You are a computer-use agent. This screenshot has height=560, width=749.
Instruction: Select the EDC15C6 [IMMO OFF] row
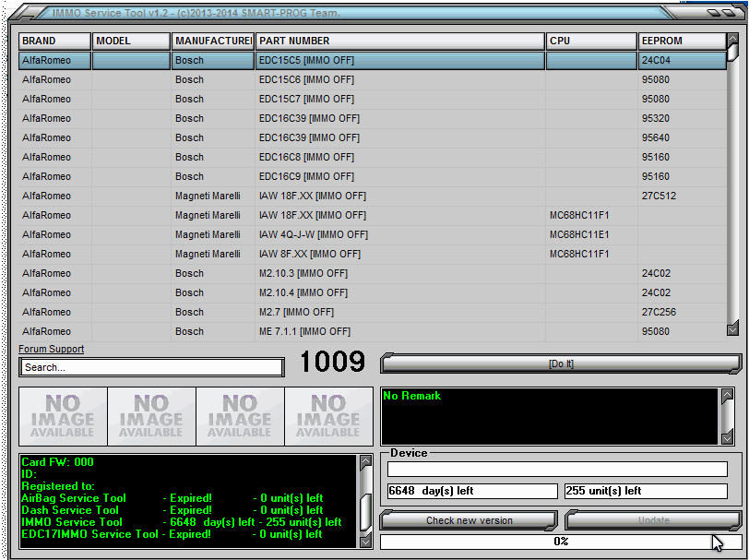[373, 79]
